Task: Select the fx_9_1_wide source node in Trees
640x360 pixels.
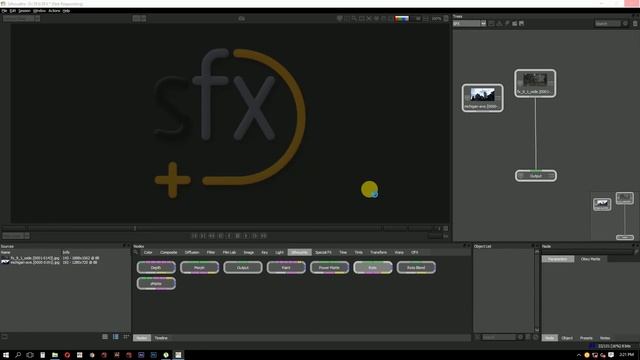Action: [535, 83]
